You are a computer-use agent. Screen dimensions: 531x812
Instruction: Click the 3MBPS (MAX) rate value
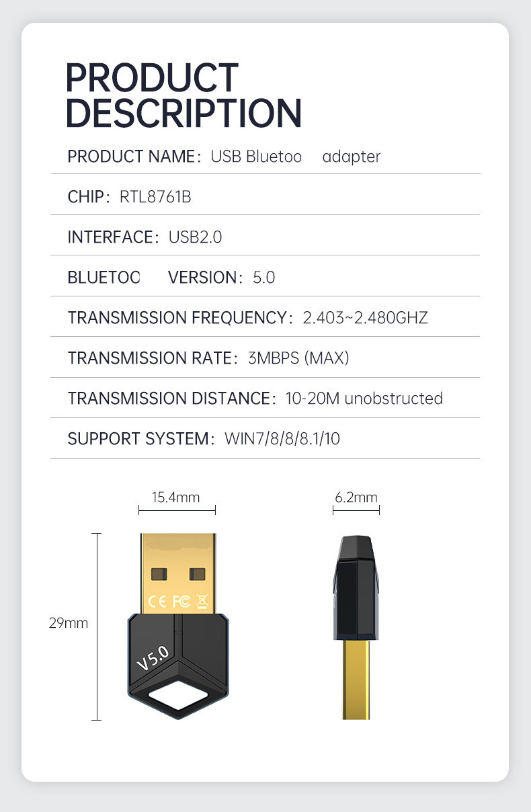point(298,358)
